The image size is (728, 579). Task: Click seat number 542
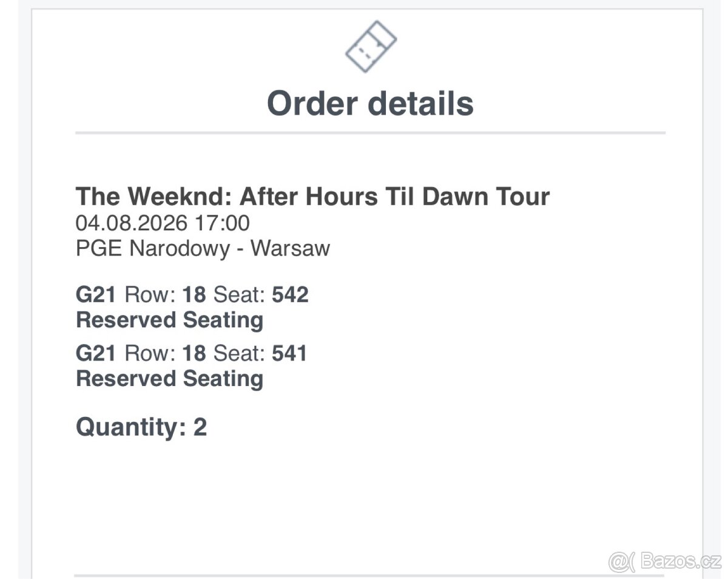point(290,294)
